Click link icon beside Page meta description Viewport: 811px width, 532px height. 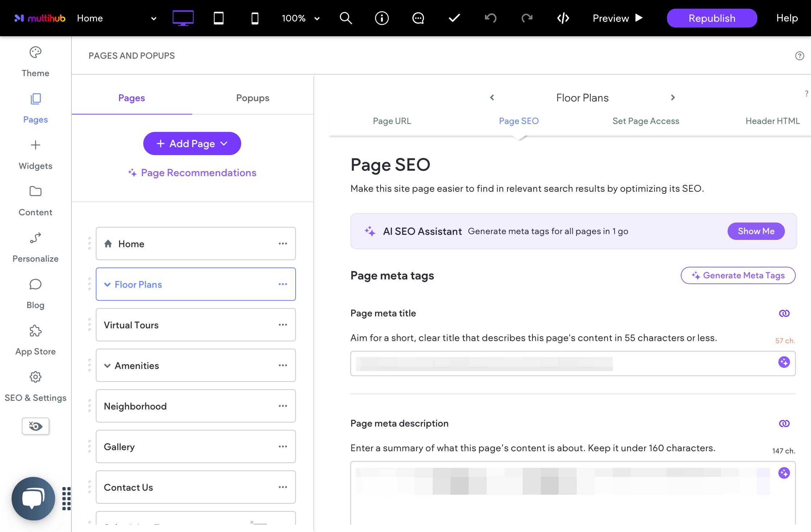tap(785, 424)
